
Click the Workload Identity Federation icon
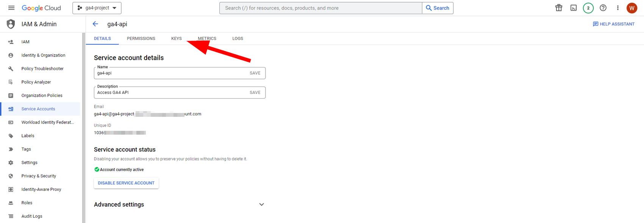pos(11,122)
